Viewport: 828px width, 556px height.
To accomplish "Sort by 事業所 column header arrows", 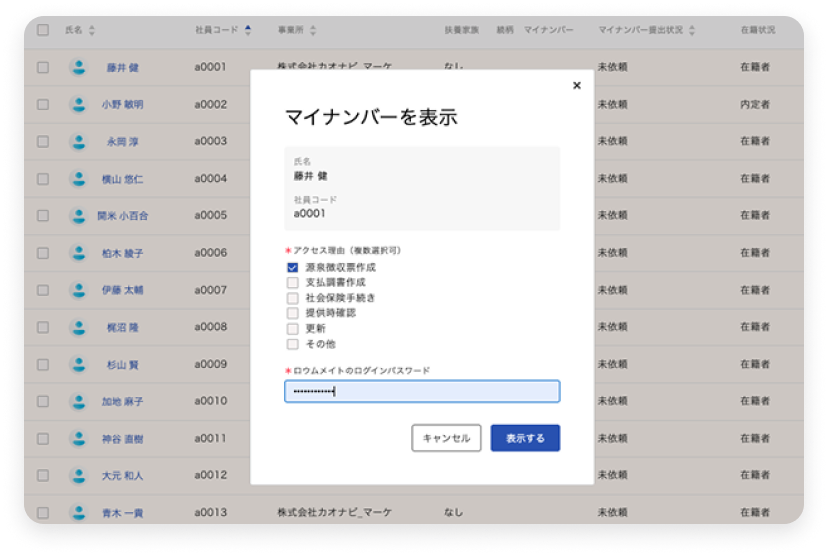I will [314, 31].
